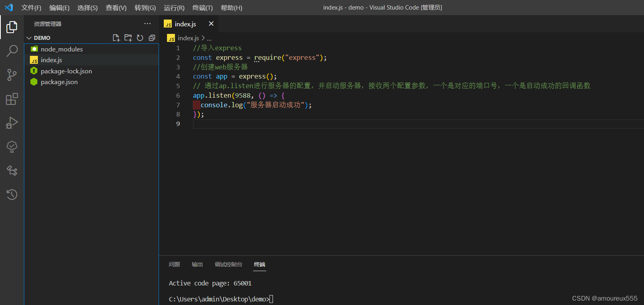Collapse the DEMO folder section
644x305 pixels.
coord(29,38)
